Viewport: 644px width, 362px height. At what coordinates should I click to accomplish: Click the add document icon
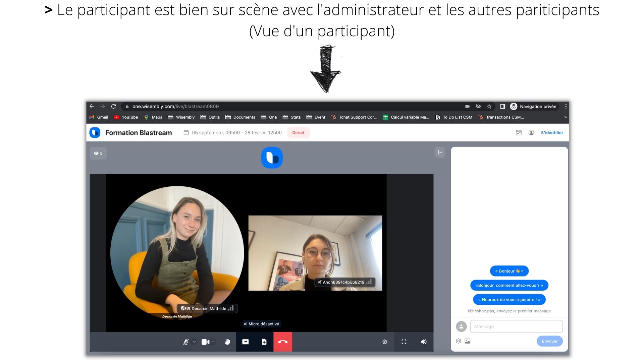coord(264,342)
